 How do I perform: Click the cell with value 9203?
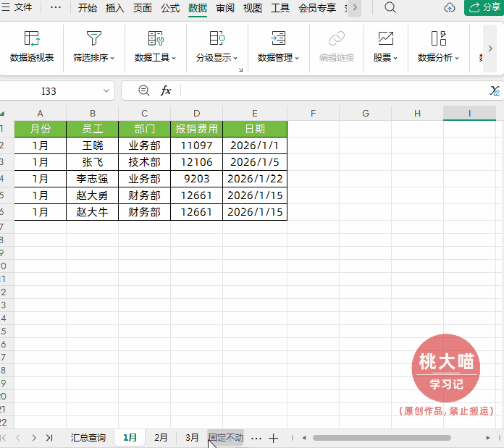pos(196,179)
